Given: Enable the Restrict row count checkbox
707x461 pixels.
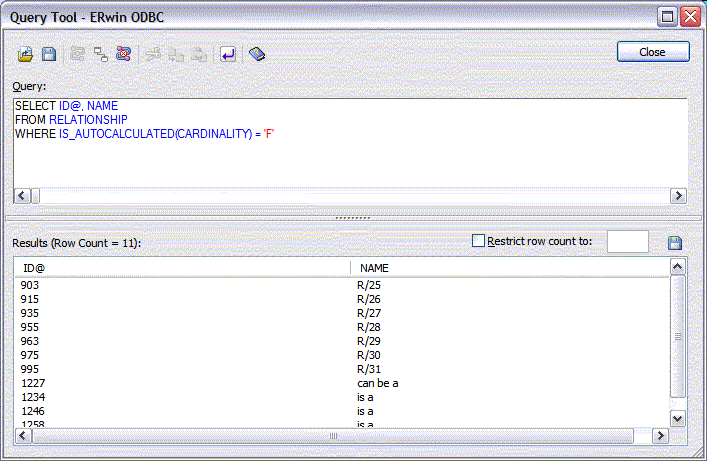Looking at the screenshot, I should (x=478, y=241).
